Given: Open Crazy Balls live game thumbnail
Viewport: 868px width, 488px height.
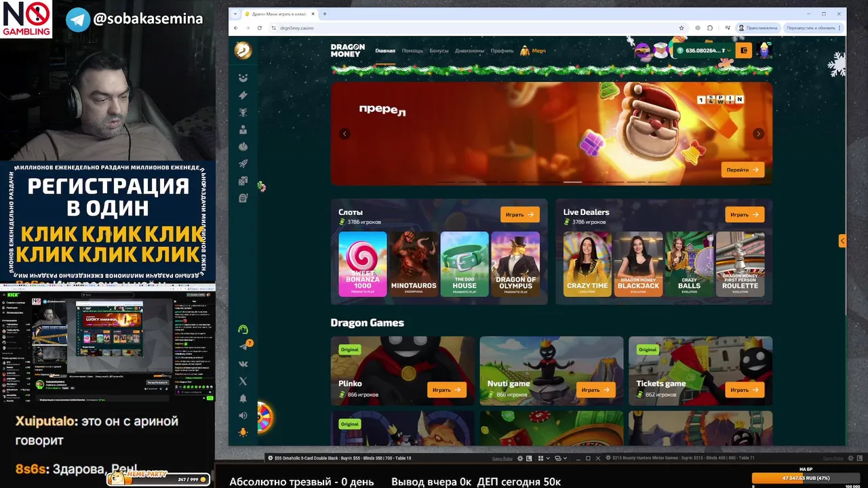Looking at the screenshot, I should (690, 264).
